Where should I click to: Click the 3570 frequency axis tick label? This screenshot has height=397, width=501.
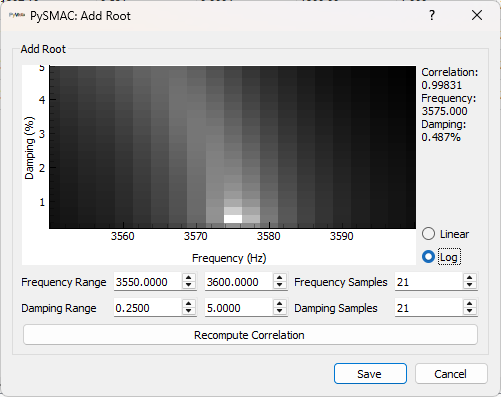[196, 236]
